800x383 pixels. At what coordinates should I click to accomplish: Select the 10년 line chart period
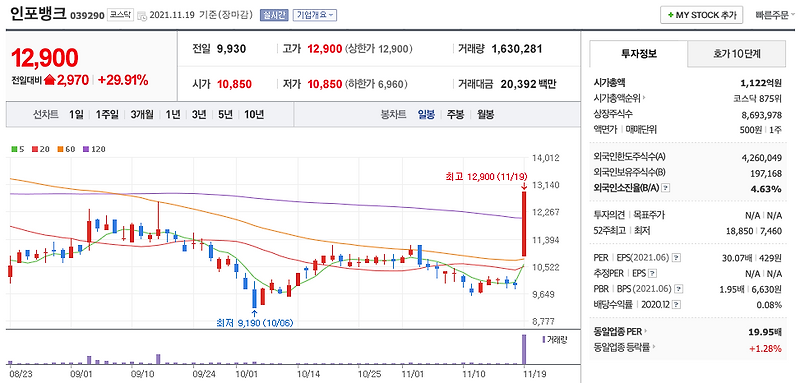point(254,114)
